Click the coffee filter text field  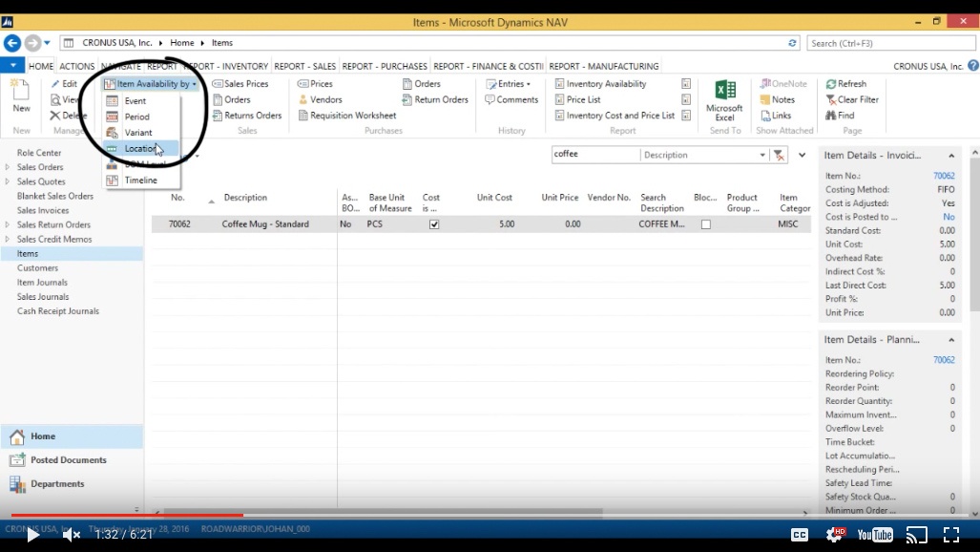tap(595, 154)
